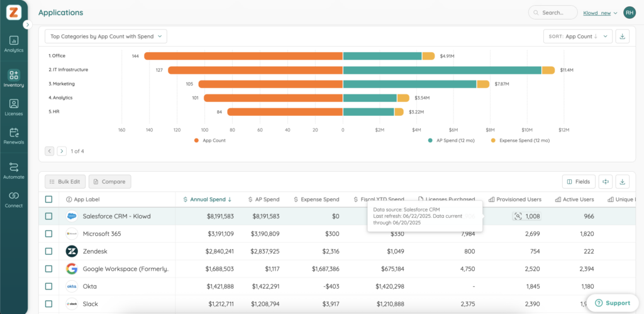The width and height of the screenshot is (644, 314).
Task: Sort by the Provisioned Users column
Action: pyautogui.click(x=514, y=199)
